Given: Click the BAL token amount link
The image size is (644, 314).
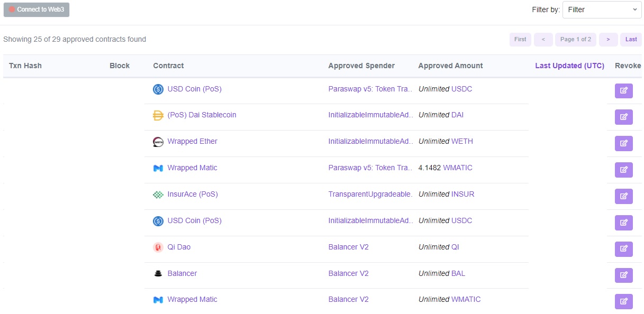Looking at the screenshot, I should click(458, 273).
